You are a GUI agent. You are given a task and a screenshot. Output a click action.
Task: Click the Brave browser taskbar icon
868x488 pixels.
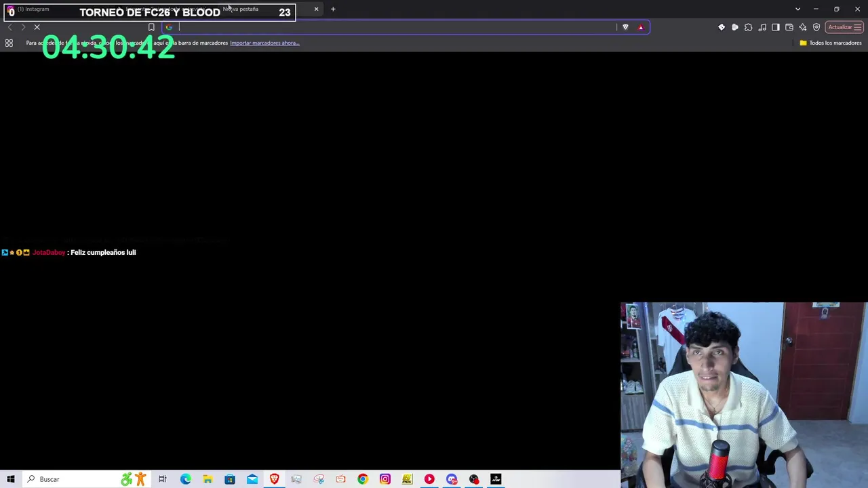(x=274, y=479)
